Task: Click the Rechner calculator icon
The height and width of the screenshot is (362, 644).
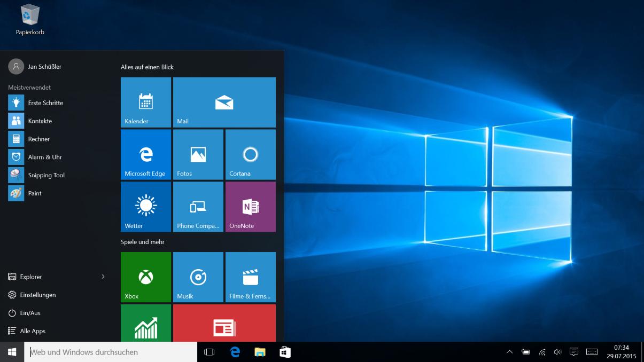Action: point(16,139)
